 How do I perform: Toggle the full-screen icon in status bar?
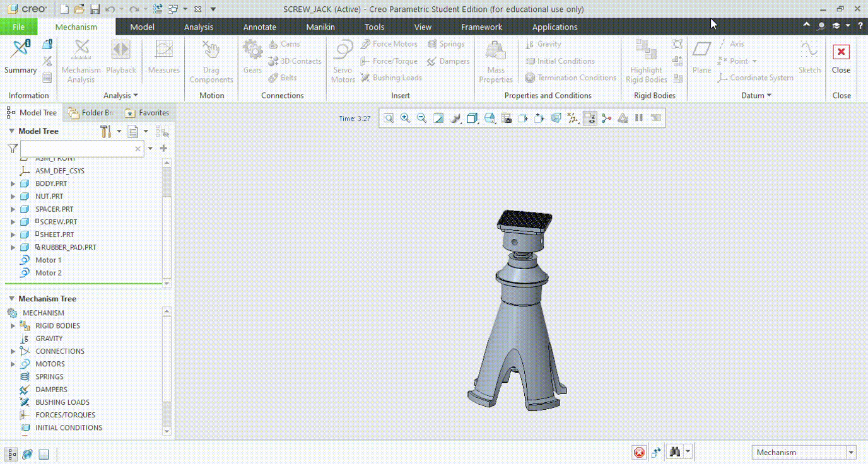coord(44,453)
